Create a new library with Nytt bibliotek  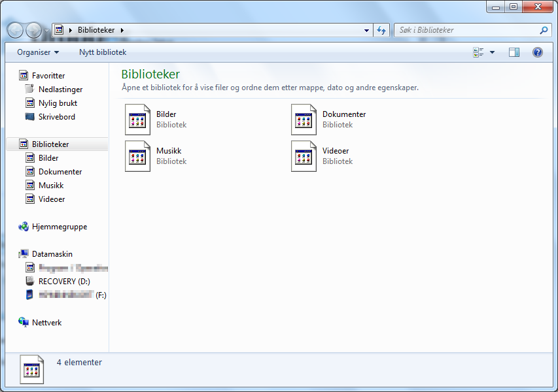pos(103,52)
